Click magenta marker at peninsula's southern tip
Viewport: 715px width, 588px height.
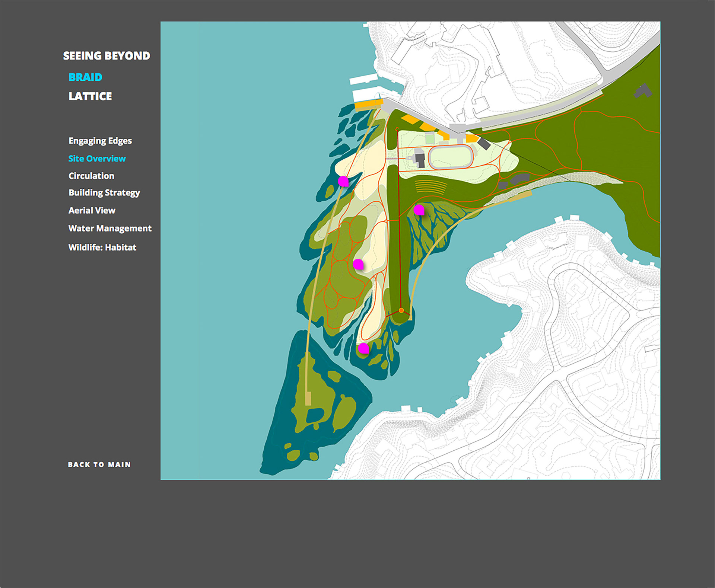click(x=363, y=348)
